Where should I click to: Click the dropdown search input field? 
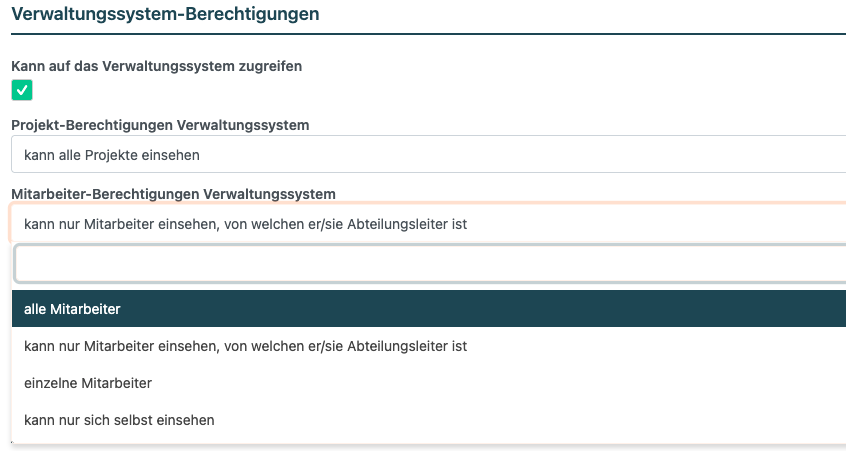pyautogui.click(x=430, y=265)
